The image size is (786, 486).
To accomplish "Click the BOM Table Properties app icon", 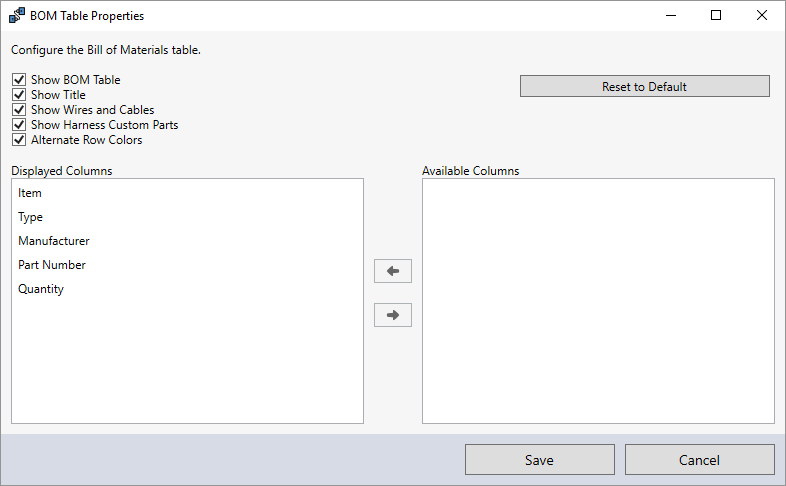I will 17,16.
